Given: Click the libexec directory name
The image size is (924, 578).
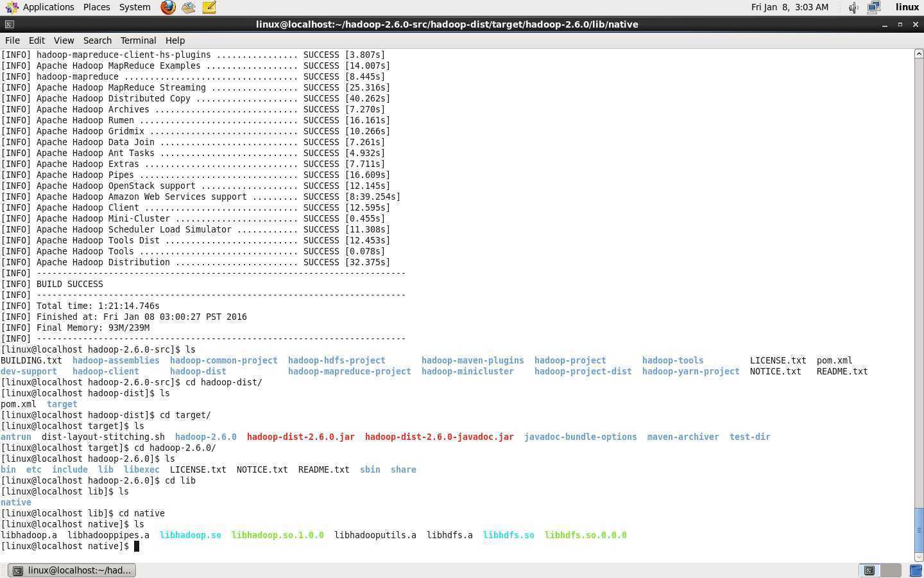Looking at the screenshot, I should tap(141, 469).
